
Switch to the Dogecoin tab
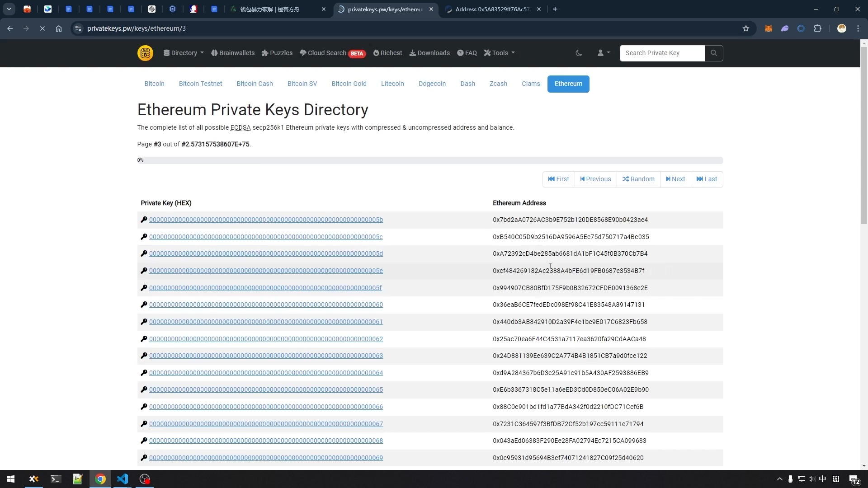(432, 84)
